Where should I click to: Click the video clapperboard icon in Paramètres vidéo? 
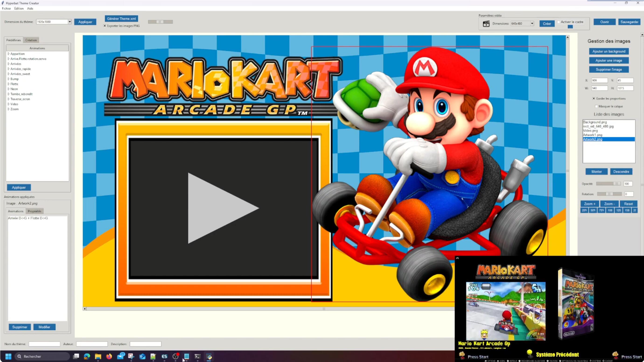(486, 24)
